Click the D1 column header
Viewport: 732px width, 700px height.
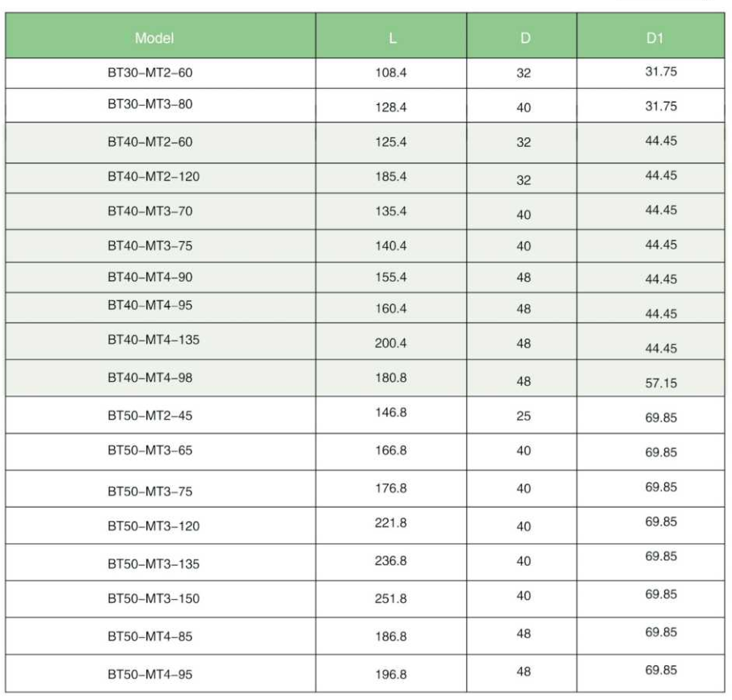(654, 38)
